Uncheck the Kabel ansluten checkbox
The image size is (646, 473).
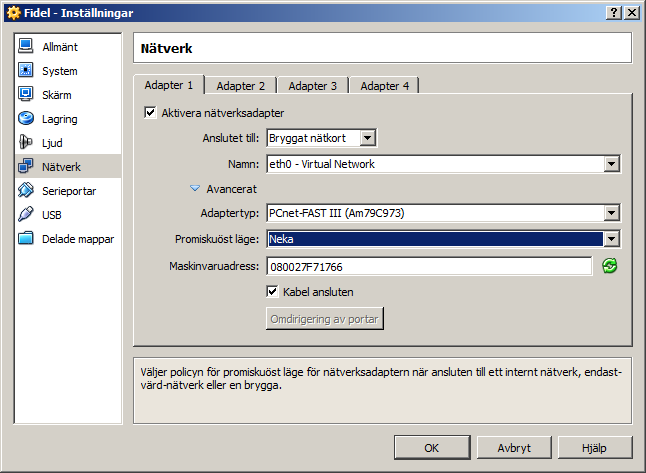pos(272,291)
